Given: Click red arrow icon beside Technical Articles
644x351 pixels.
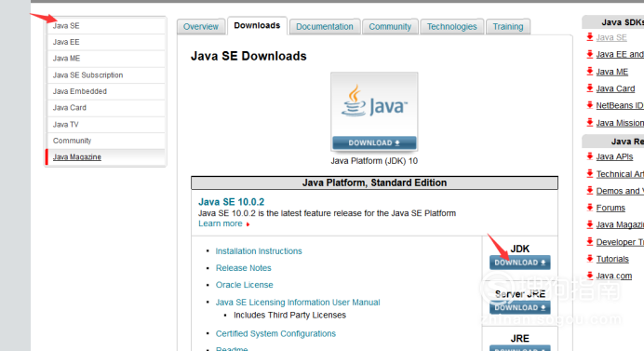Looking at the screenshot, I should click(x=590, y=173).
